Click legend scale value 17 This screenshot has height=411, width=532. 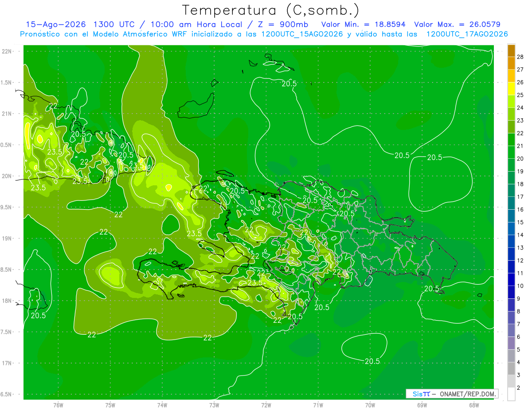click(521, 197)
